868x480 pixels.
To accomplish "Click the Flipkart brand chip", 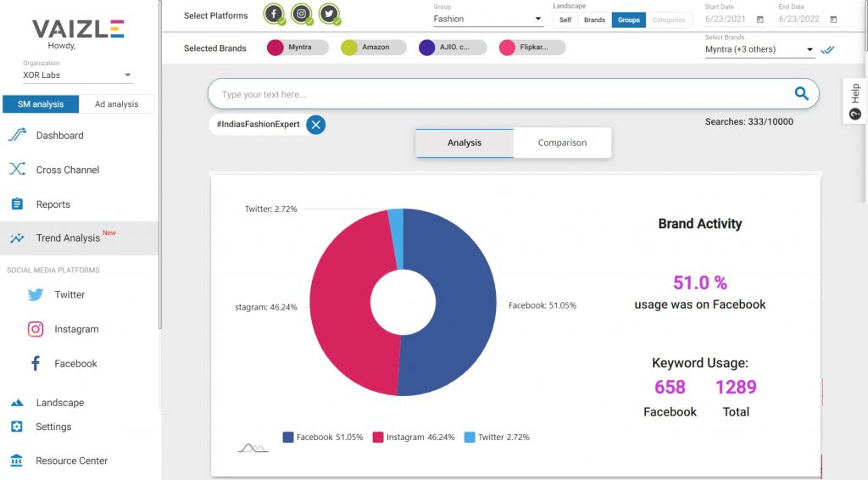I will [x=532, y=47].
